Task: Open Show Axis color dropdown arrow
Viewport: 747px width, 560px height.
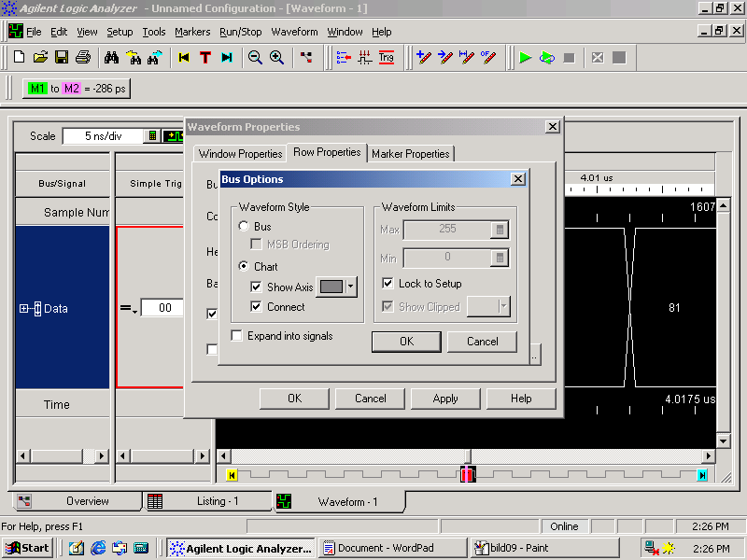Action: point(351,287)
